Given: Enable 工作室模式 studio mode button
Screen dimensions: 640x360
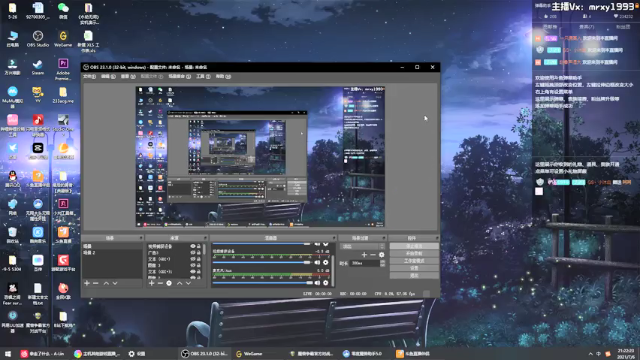Looking at the screenshot, I should (414, 261).
